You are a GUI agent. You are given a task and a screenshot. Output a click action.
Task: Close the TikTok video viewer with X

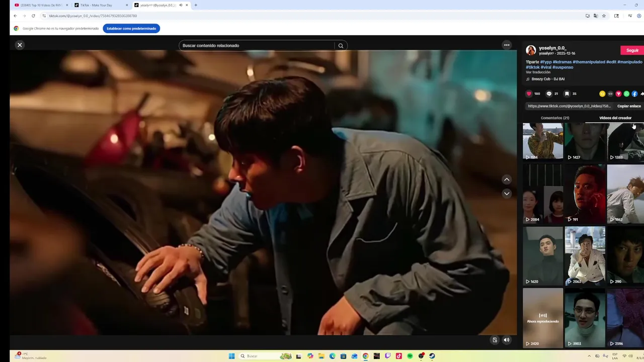tap(20, 45)
